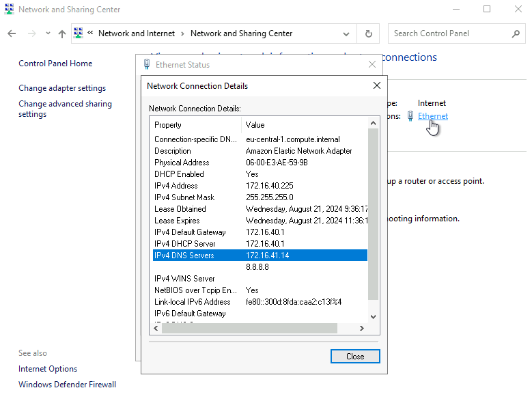Click the Ethernet connection link
Viewport: 532px width, 401px height.
click(432, 116)
